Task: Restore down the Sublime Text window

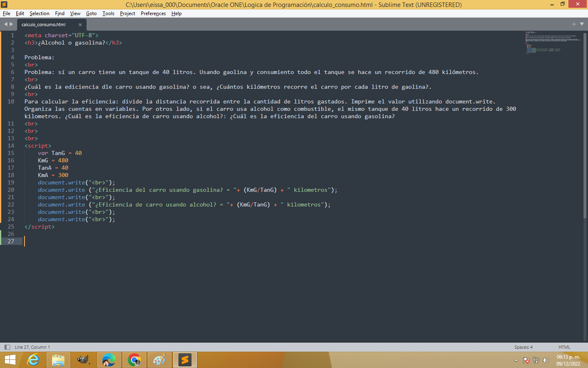Action: point(563,4)
